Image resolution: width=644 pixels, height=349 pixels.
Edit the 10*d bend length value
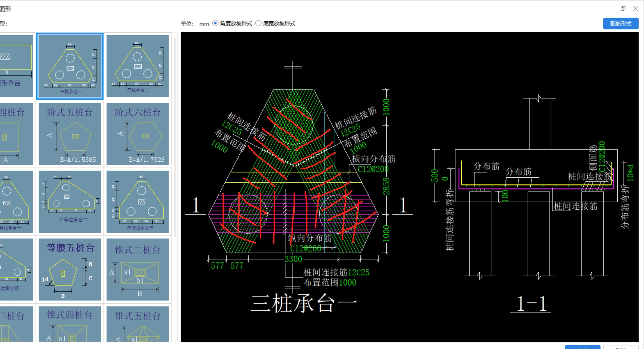[631, 173]
